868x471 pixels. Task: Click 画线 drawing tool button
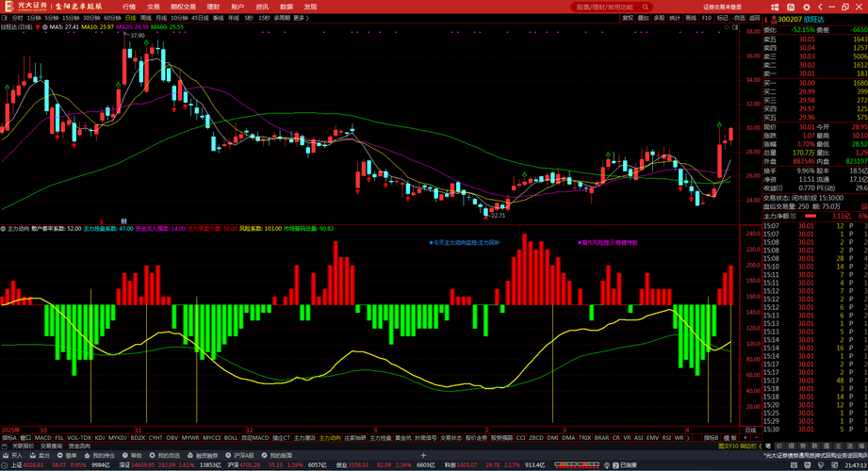[x=691, y=18]
